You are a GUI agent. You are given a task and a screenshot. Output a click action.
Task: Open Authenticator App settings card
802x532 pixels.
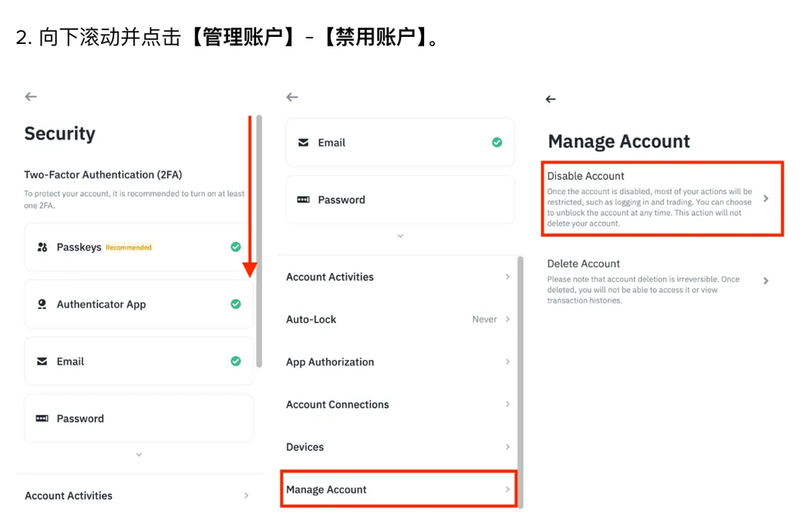(139, 305)
